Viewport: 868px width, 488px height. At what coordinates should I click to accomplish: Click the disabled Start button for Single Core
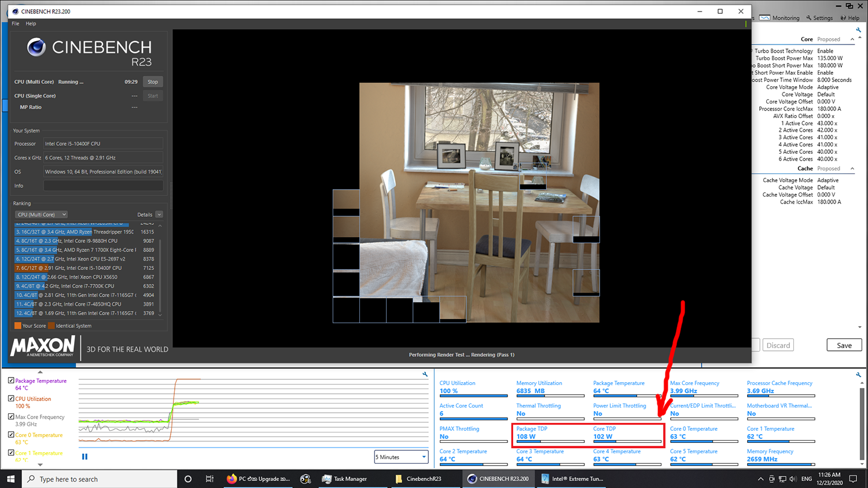[153, 96]
